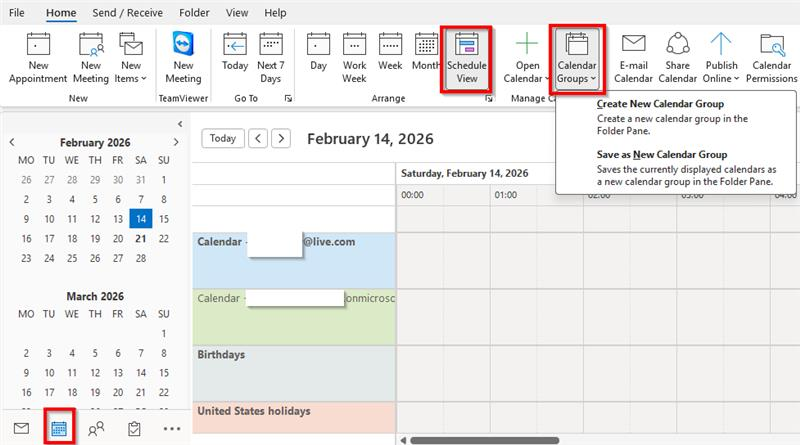Screen dimensions: 800x445
Task: Open more navigation options ellipsis
Action: pos(172,428)
